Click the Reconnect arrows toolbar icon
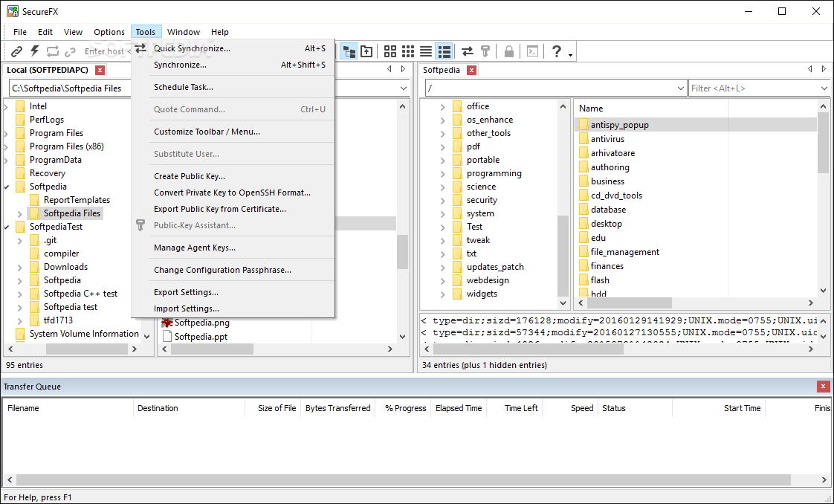 tap(52, 51)
